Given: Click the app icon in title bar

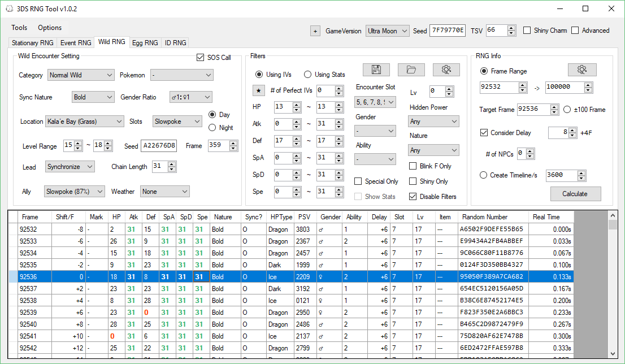Looking at the screenshot, I should (x=9, y=8).
